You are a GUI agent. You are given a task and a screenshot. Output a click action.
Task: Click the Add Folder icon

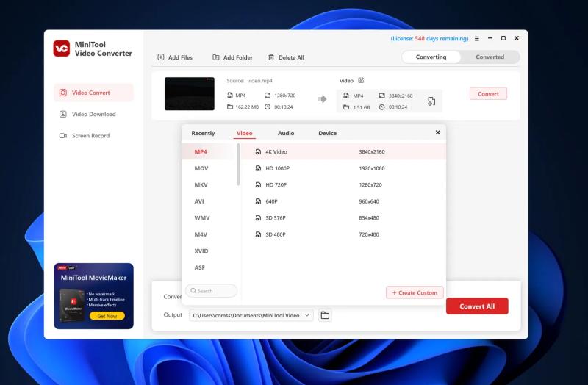216,57
